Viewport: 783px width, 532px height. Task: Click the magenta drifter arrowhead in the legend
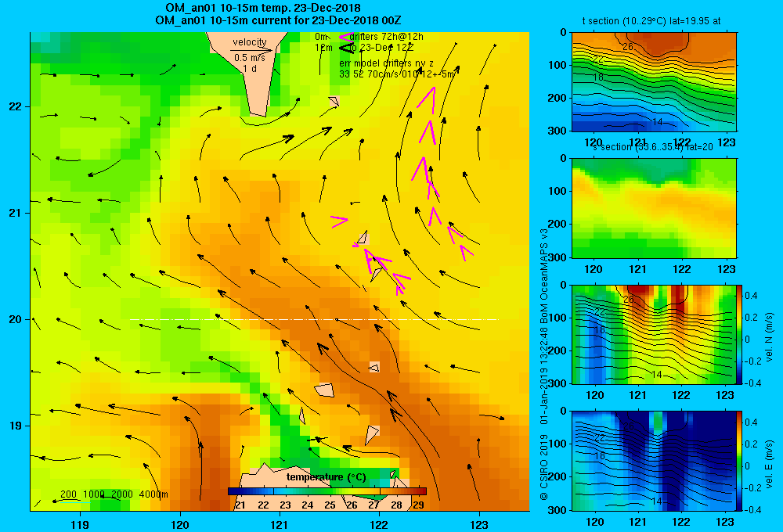tap(345, 37)
